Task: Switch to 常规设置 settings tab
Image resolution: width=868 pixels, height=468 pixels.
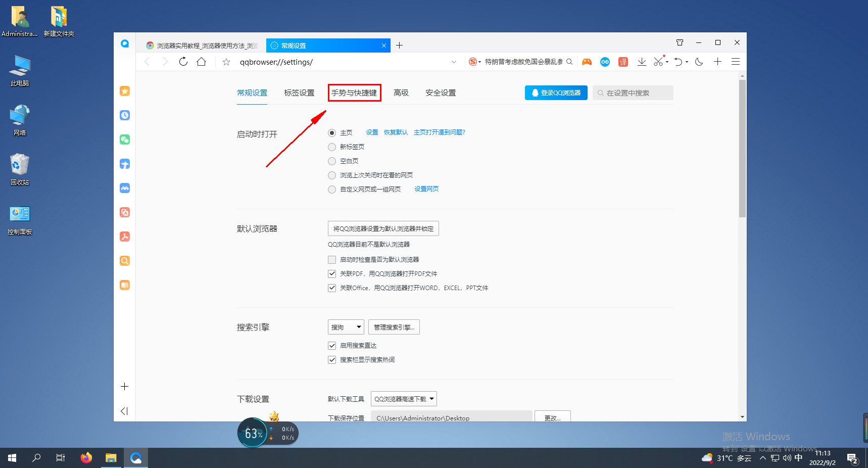Action: pos(252,93)
